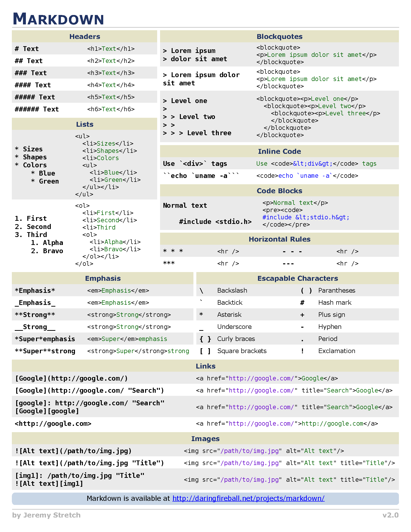411x532 pixels.
Task: Click '> > > Level three' blockquote line
Action: pos(197,133)
